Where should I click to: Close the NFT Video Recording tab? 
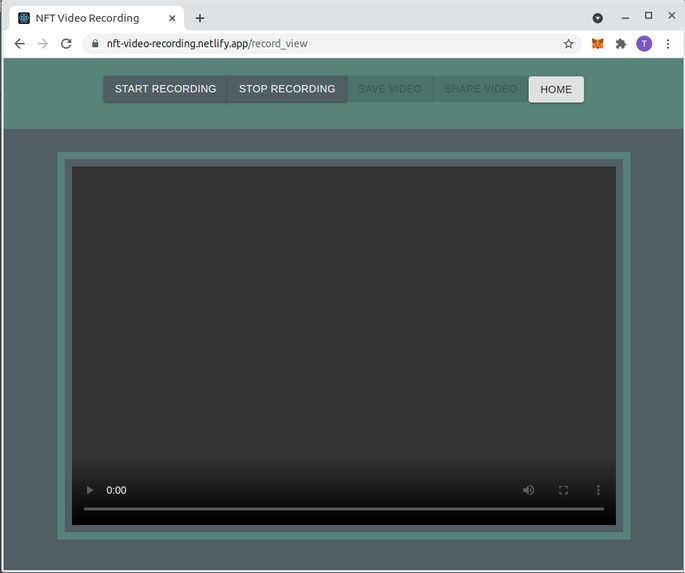(172, 18)
